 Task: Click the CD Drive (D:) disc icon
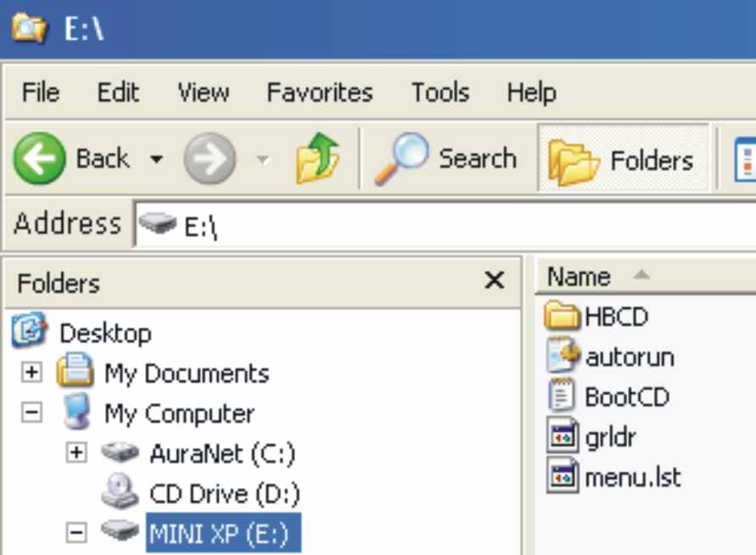coord(120,491)
